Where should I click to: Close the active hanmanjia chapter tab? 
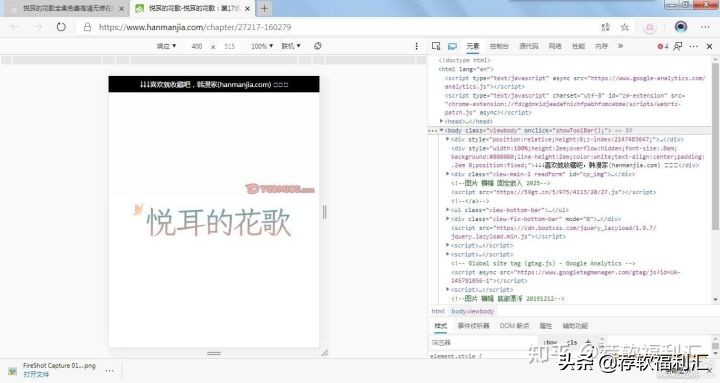point(247,8)
